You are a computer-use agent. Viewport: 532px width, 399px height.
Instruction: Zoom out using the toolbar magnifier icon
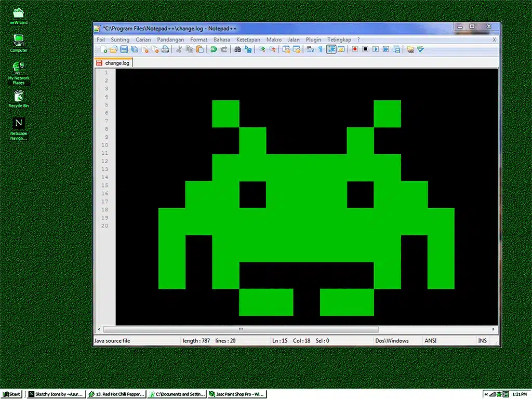click(272, 49)
